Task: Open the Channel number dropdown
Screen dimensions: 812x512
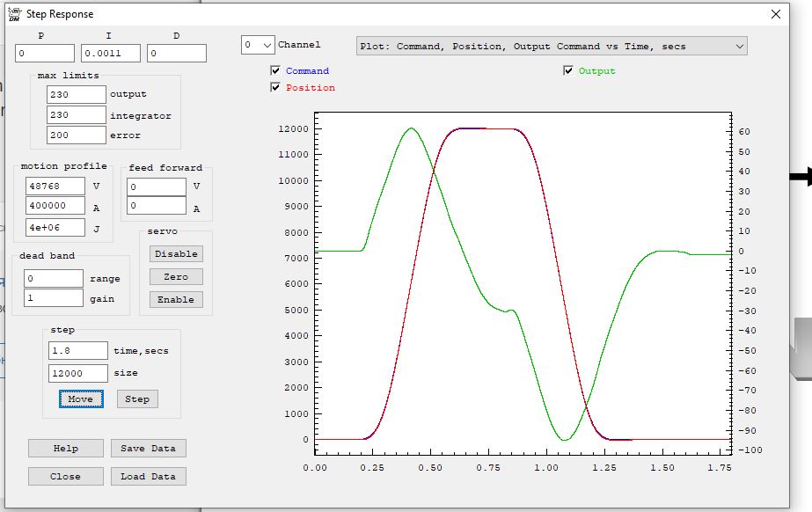Action: click(258, 45)
